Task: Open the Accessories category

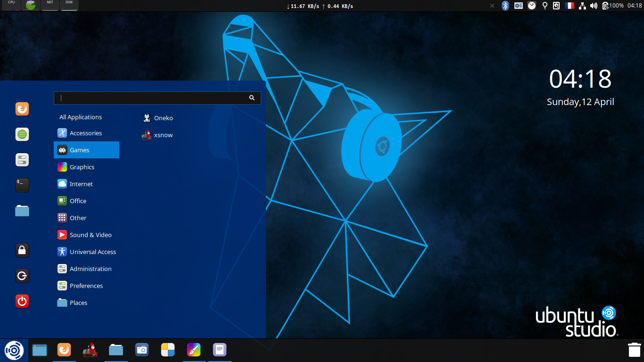Action: [86, 133]
